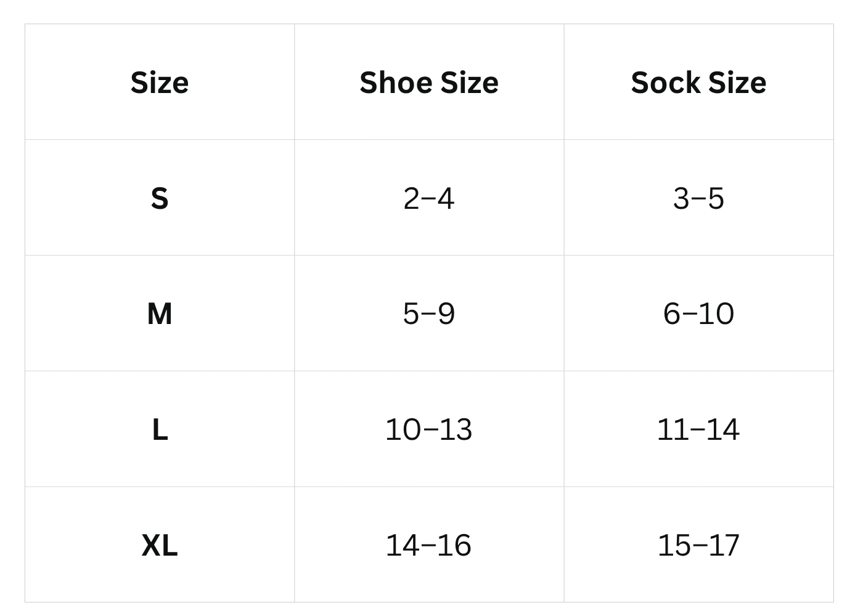This screenshot has width=863, height=616.
Task: Click the Shoe Size column header
Action: 429,83
